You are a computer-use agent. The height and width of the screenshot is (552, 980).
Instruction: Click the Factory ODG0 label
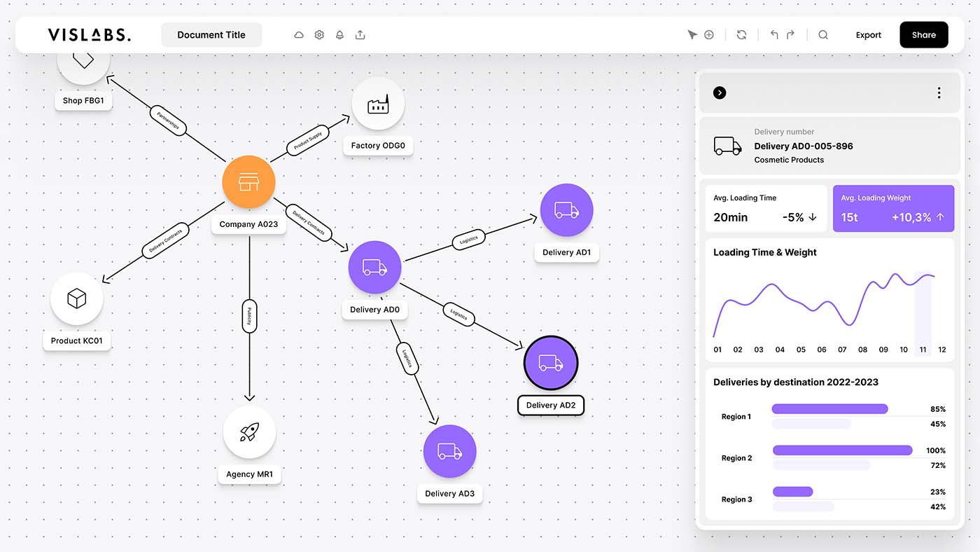378,146
